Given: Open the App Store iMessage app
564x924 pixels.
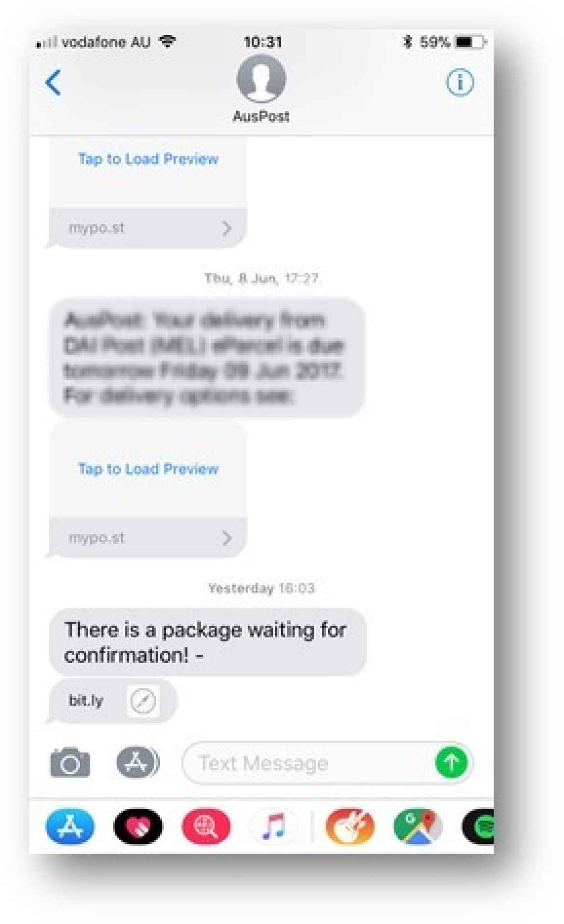Looking at the screenshot, I should pyautogui.click(x=70, y=826).
